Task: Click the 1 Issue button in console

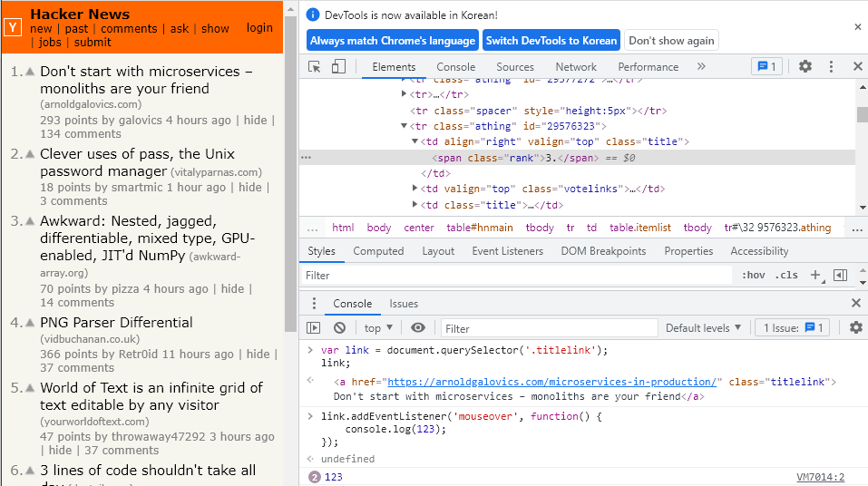Action: [x=794, y=327]
